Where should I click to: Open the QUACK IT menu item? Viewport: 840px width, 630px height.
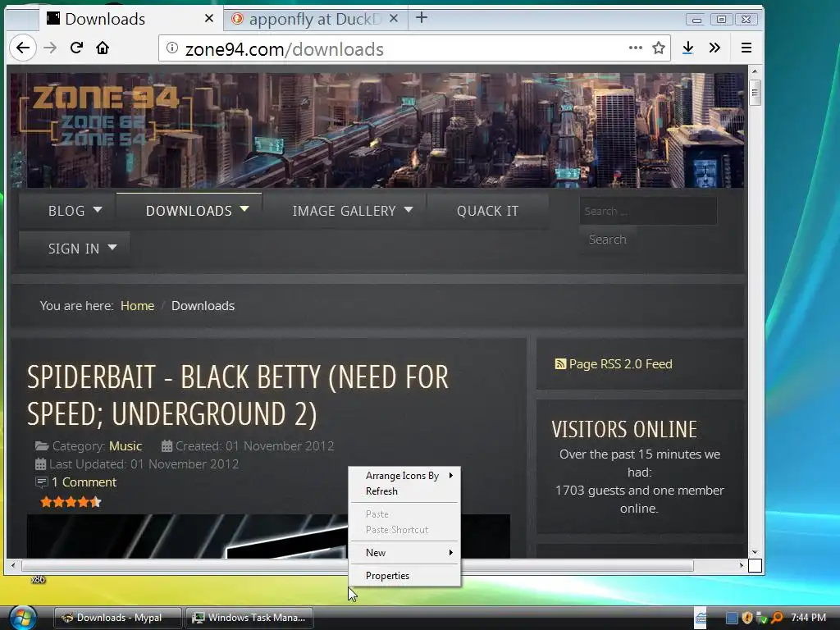click(487, 211)
